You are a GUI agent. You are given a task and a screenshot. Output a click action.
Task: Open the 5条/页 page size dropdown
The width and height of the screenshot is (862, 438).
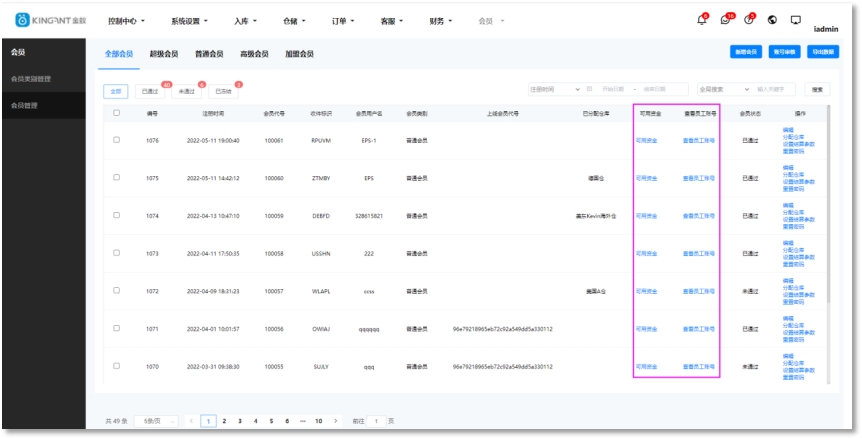coord(157,421)
